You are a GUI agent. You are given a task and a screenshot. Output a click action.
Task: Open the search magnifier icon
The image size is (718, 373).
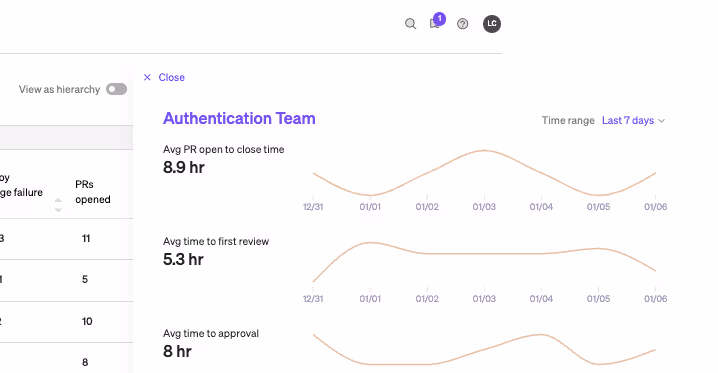click(x=411, y=24)
